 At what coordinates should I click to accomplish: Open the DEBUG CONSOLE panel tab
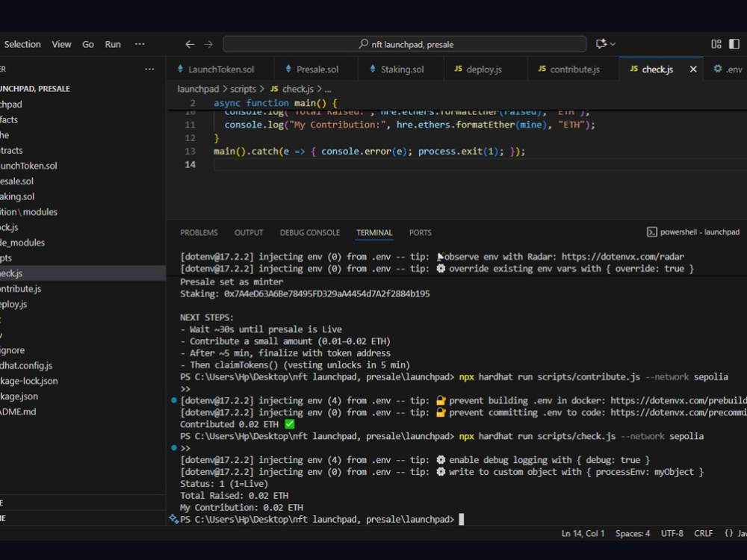point(310,233)
